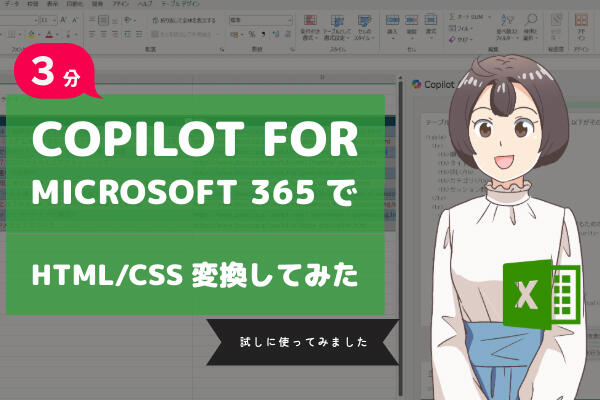This screenshot has height=400, width=600.
Task: Switch to the 開発 ribbon tab
Action: coord(98,4)
